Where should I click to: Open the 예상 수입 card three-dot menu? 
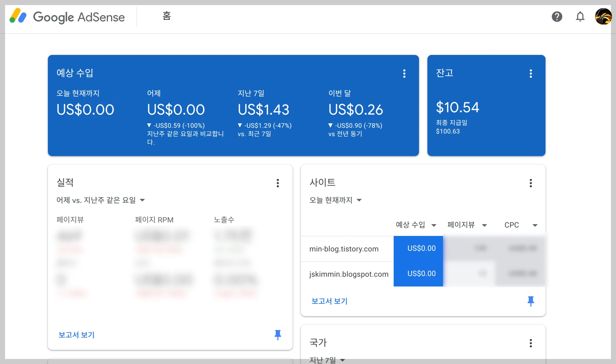tap(404, 73)
